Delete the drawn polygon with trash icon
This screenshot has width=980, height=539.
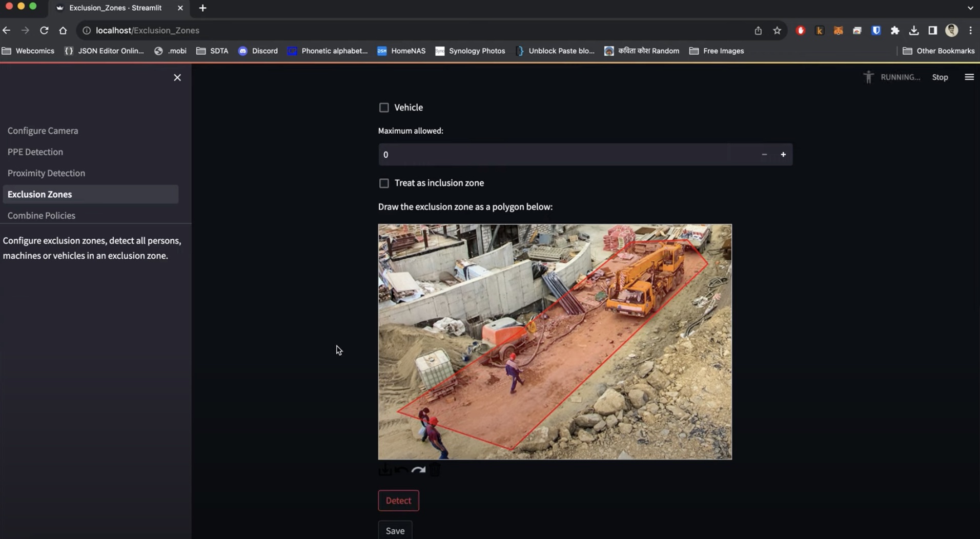(435, 469)
